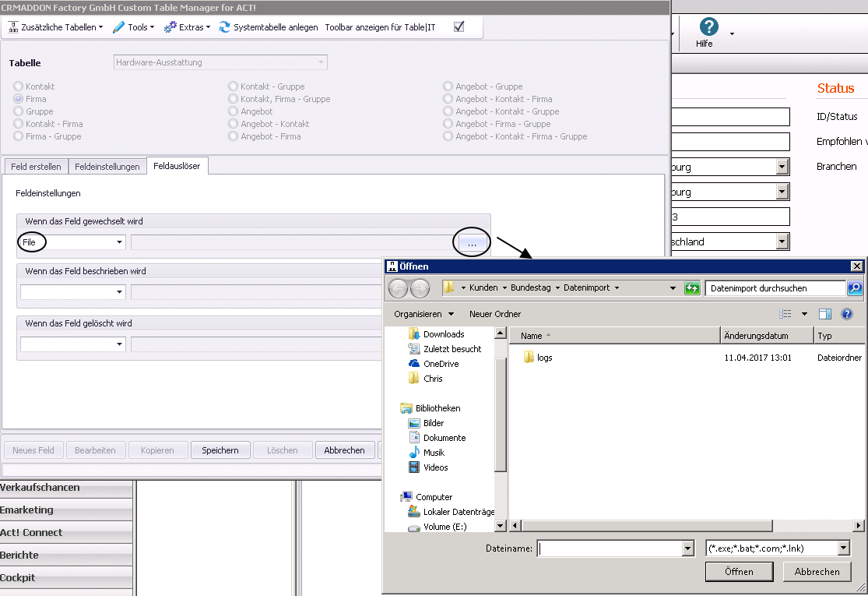
Task: Toggle Toolbar anzeigen für Table|IT checkbox
Action: (459, 26)
